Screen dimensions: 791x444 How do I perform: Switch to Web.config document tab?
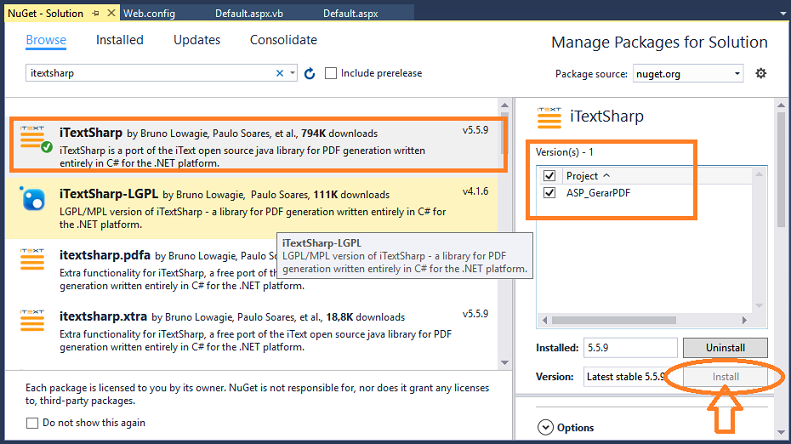tap(149, 14)
